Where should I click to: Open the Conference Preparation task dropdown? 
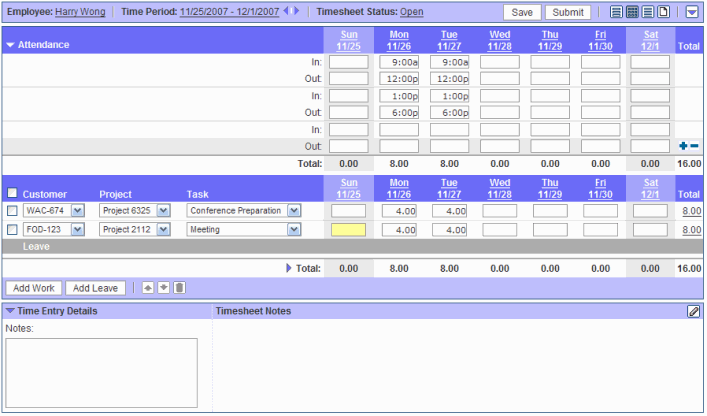(x=293, y=211)
